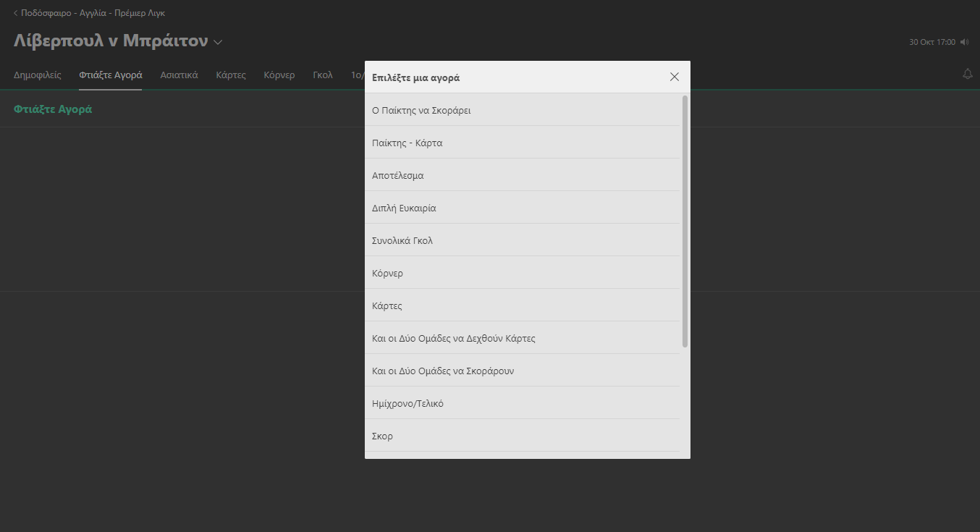Viewport: 980px width, 532px height.
Task: Select Κάρτες in the market list
Action: [522, 305]
